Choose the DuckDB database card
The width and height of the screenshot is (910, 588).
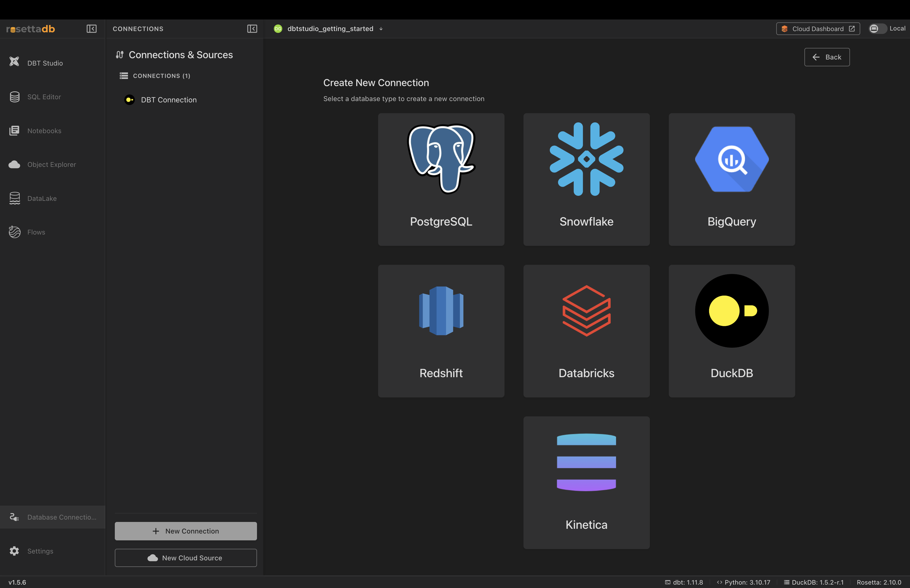click(732, 331)
